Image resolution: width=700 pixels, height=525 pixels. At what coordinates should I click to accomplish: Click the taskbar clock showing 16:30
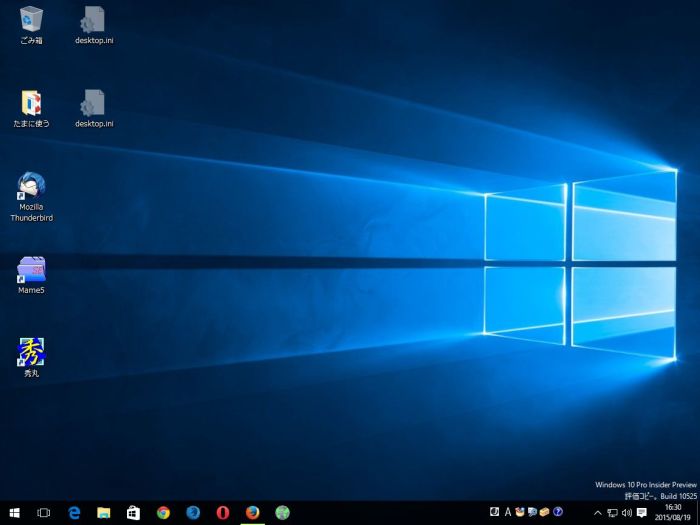(x=672, y=512)
